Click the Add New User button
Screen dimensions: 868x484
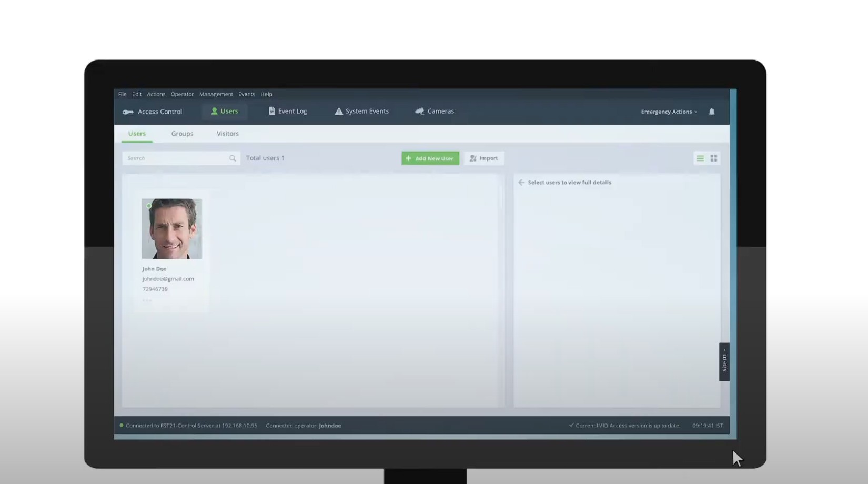point(430,158)
